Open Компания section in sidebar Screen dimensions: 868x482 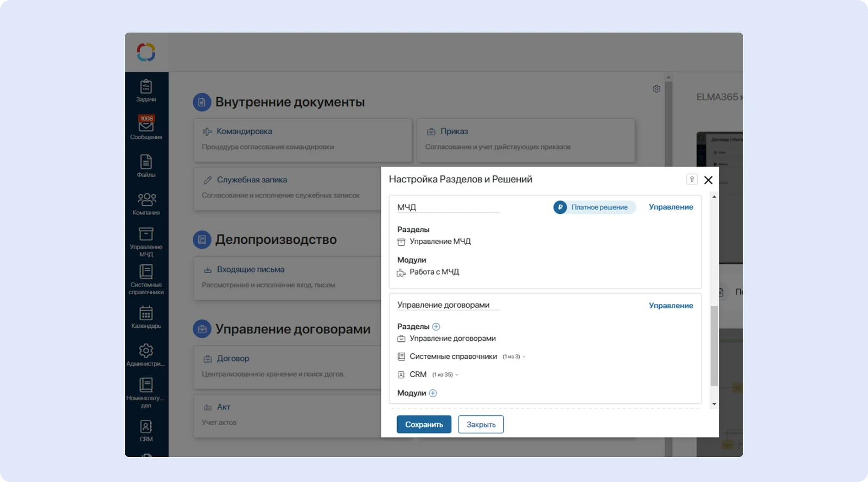click(x=146, y=204)
